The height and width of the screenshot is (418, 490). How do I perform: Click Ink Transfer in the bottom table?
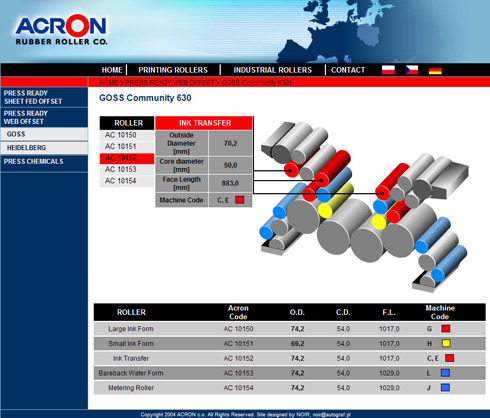131,358
